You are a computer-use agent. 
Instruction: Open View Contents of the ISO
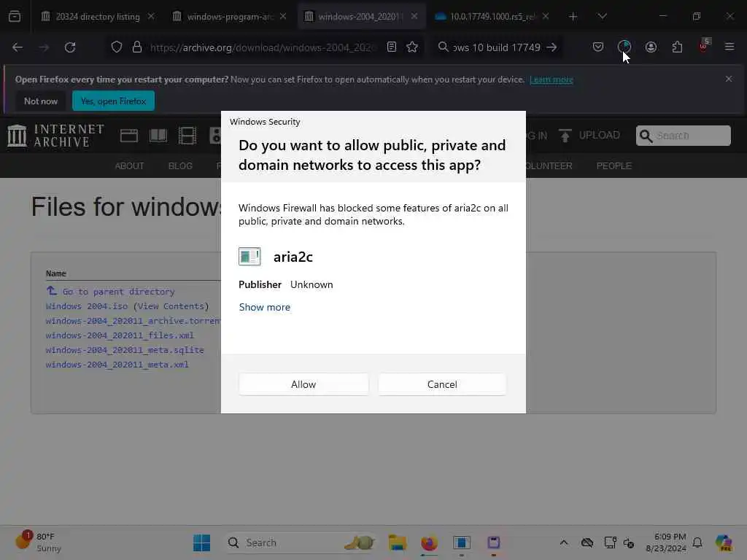(x=171, y=306)
